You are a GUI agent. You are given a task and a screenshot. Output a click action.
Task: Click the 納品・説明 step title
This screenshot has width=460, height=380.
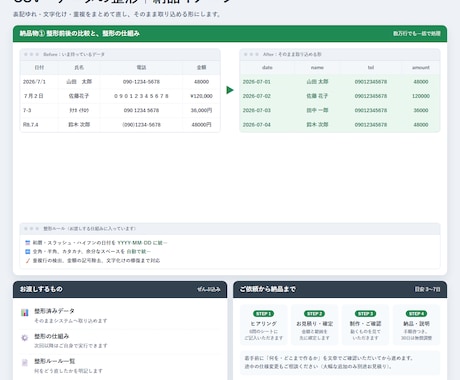tap(416, 324)
